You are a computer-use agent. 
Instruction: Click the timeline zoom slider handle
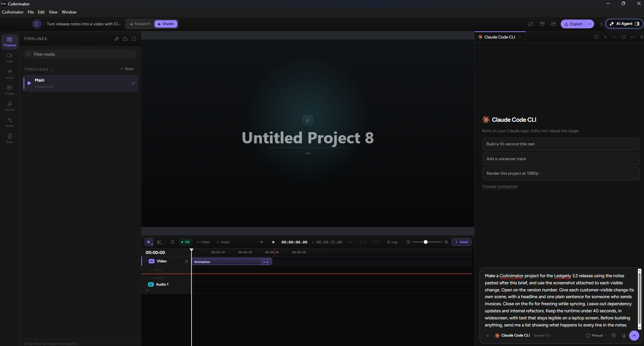click(426, 242)
